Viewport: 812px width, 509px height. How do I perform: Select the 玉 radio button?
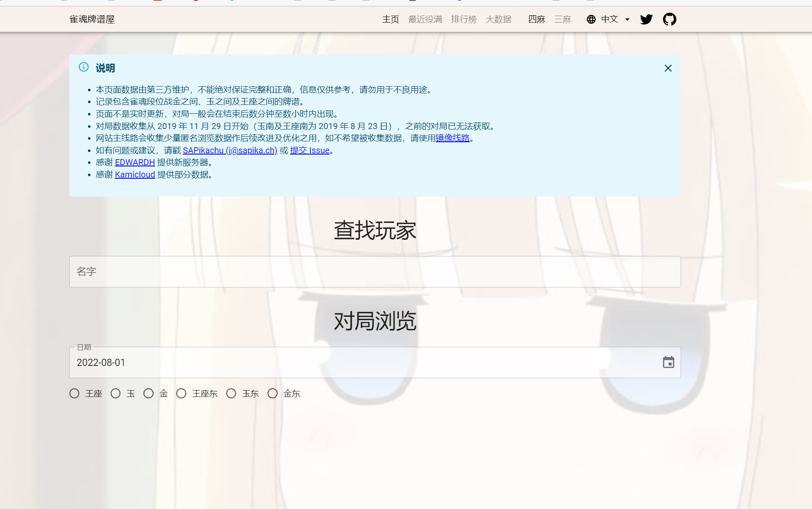[x=116, y=394]
